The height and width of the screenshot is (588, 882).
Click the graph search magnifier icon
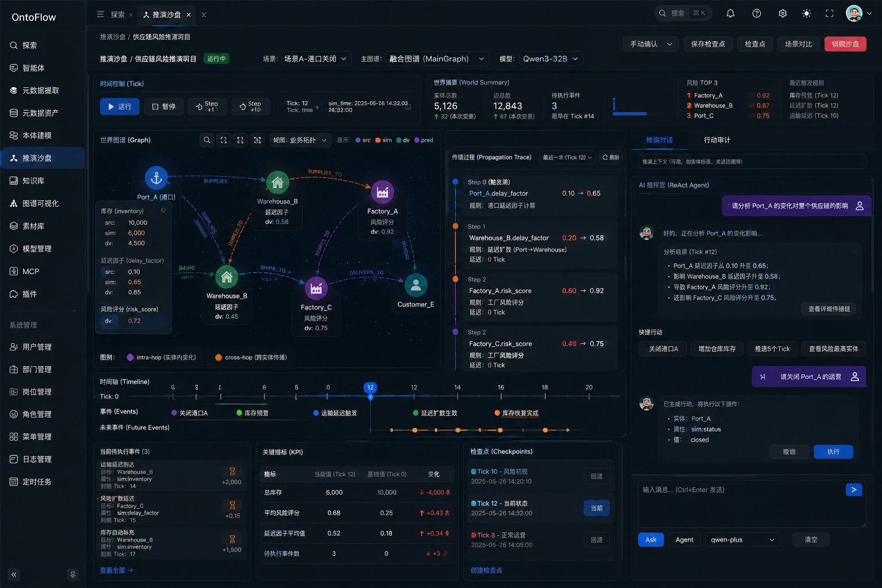207,140
